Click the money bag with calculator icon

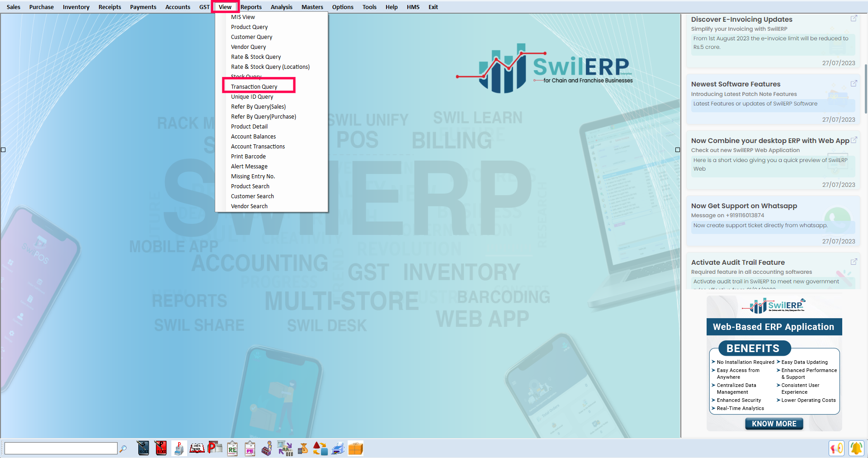303,448
